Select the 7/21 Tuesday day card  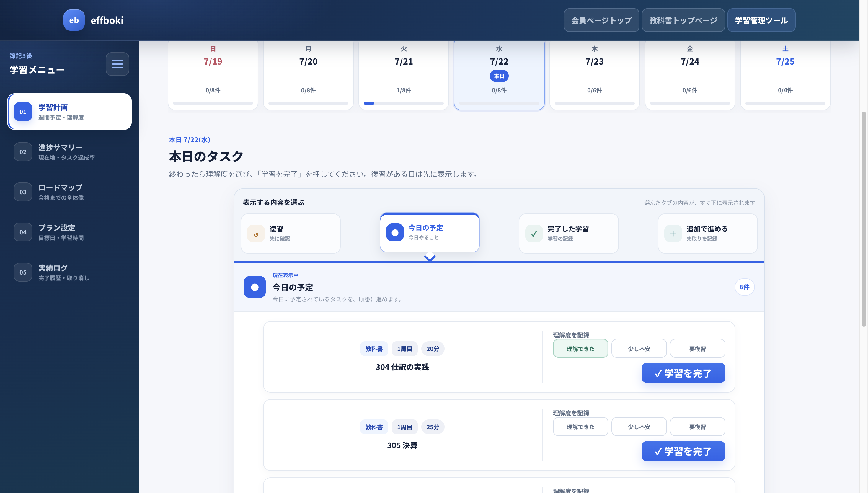[x=404, y=74]
